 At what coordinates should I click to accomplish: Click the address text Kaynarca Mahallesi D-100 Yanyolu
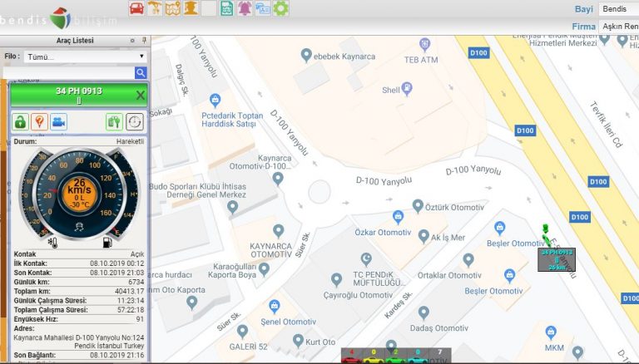coord(79,342)
